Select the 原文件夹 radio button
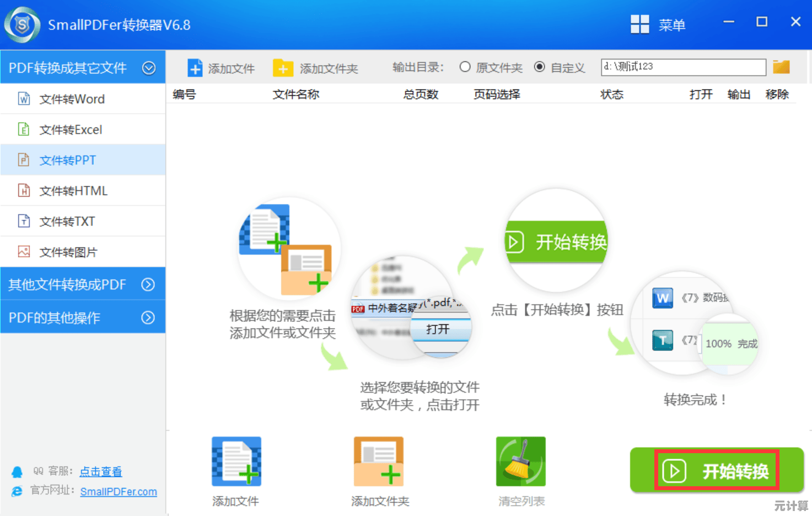 point(465,67)
